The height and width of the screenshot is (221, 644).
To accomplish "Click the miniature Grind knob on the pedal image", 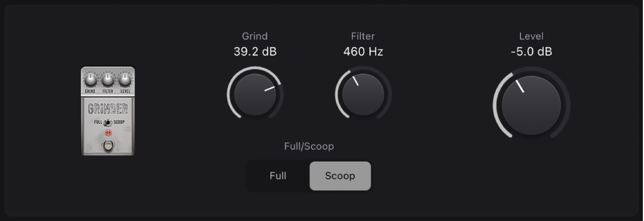I will (91, 79).
